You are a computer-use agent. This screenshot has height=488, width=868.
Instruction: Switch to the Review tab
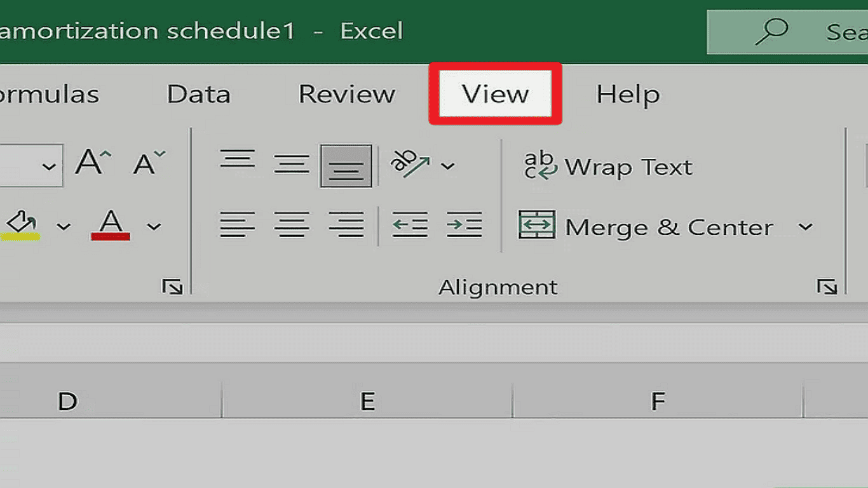pyautogui.click(x=347, y=95)
